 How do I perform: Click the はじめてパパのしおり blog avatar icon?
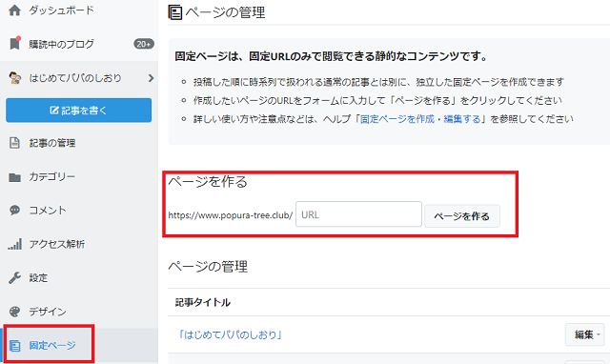(x=15, y=78)
